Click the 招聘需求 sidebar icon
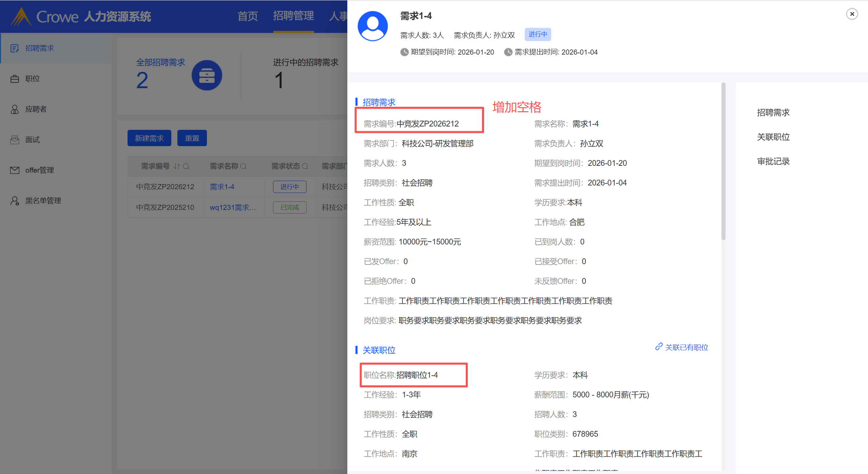The width and height of the screenshot is (868, 474). click(x=15, y=48)
